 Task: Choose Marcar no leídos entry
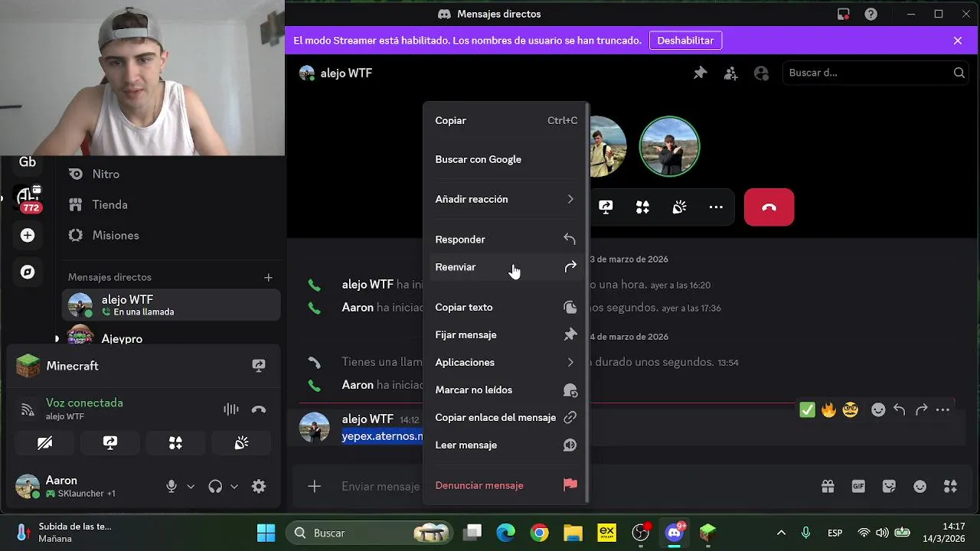(506, 390)
